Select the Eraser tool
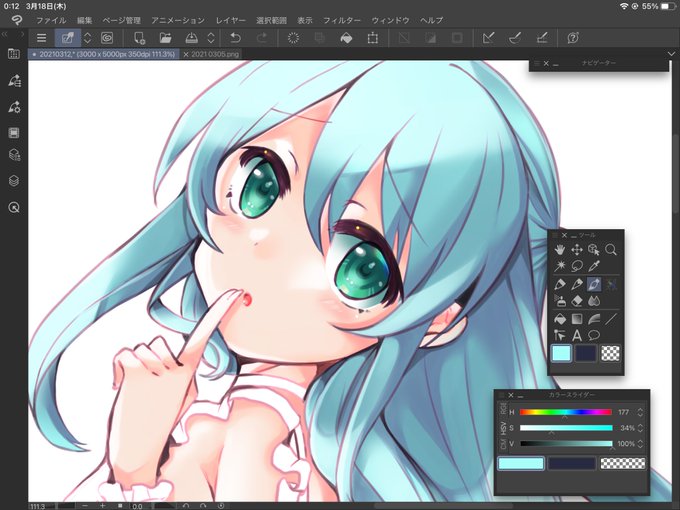 click(577, 301)
